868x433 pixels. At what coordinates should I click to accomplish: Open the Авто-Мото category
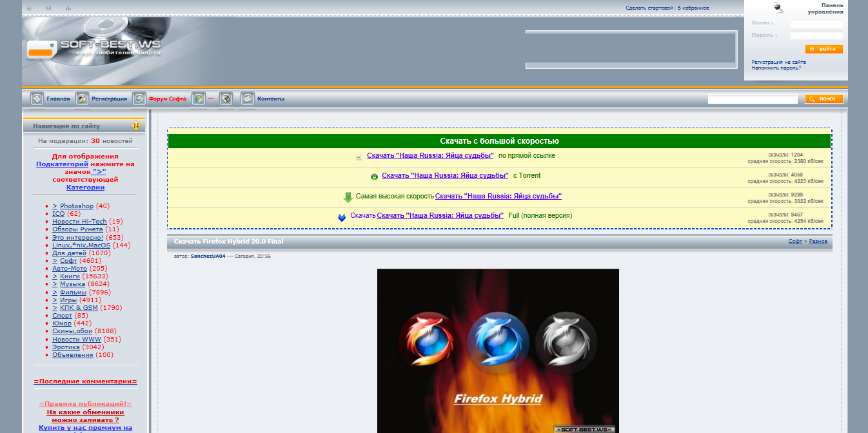point(70,269)
